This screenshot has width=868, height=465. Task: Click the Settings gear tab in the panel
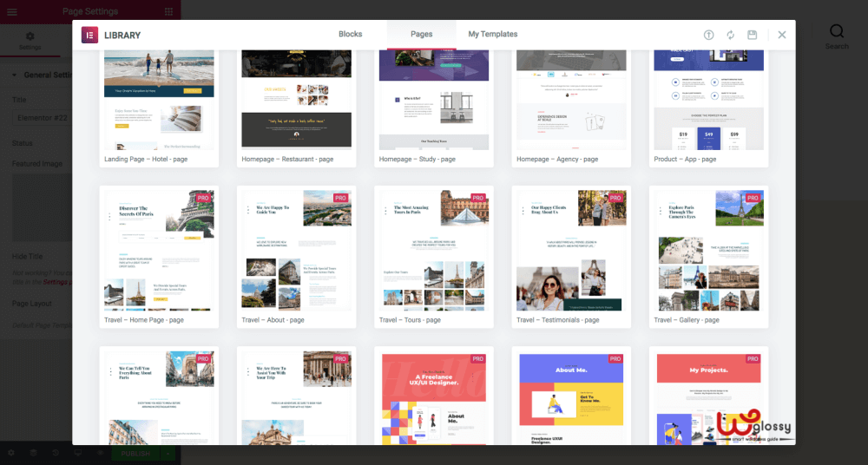coord(30,40)
